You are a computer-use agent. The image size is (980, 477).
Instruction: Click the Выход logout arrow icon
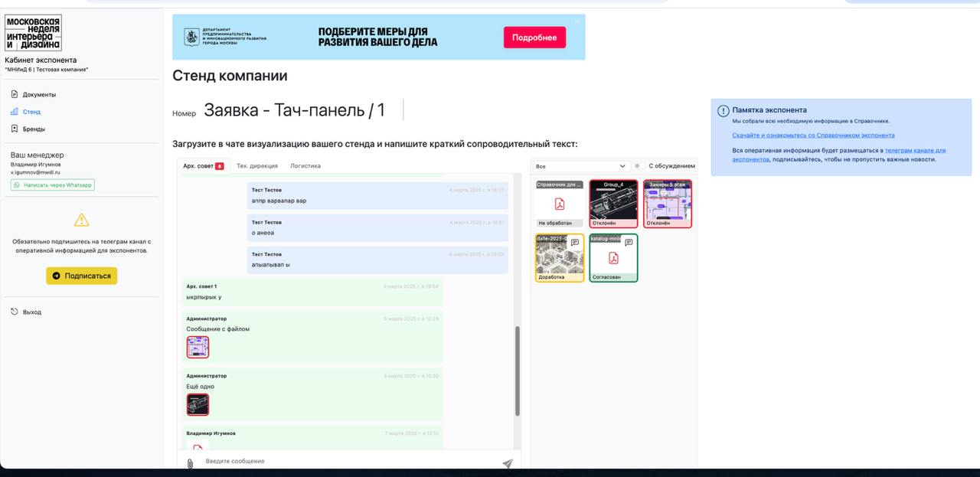pyautogui.click(x=15, y=312)
